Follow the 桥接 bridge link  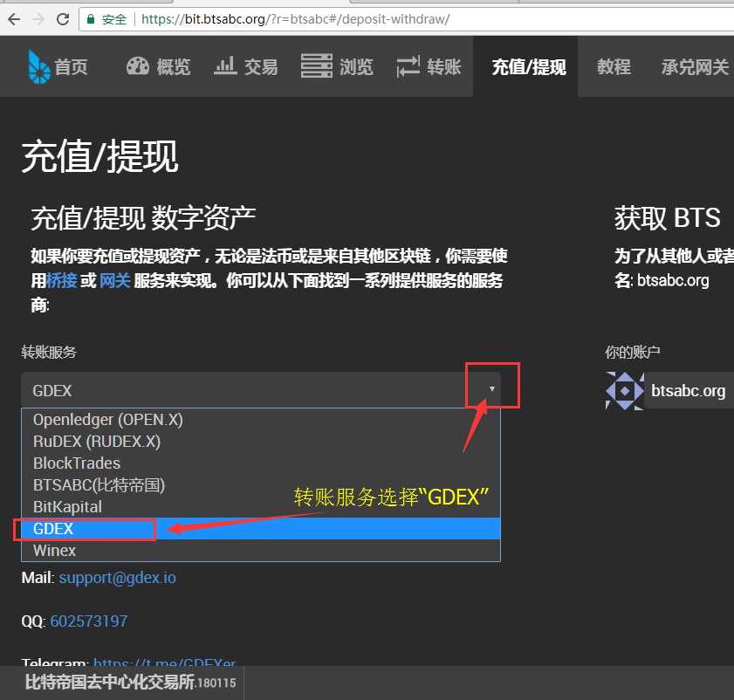[62, 280]
